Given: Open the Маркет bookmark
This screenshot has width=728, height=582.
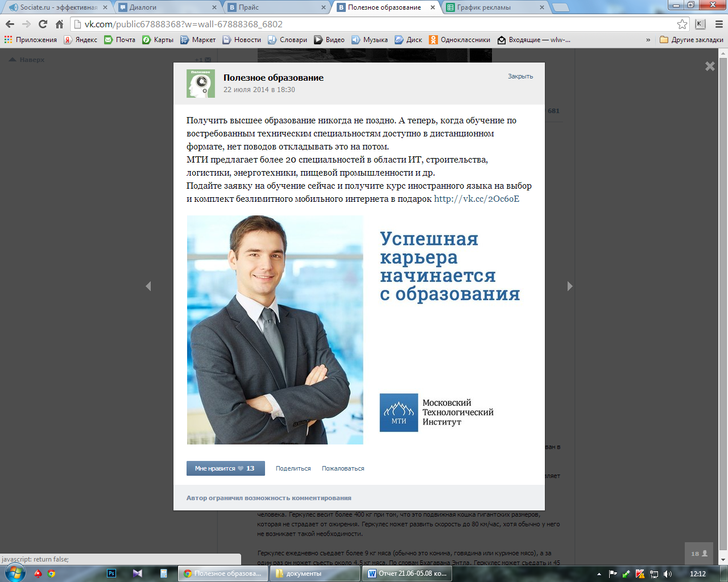Looking at the screenshot, I should tap(198, 40).
